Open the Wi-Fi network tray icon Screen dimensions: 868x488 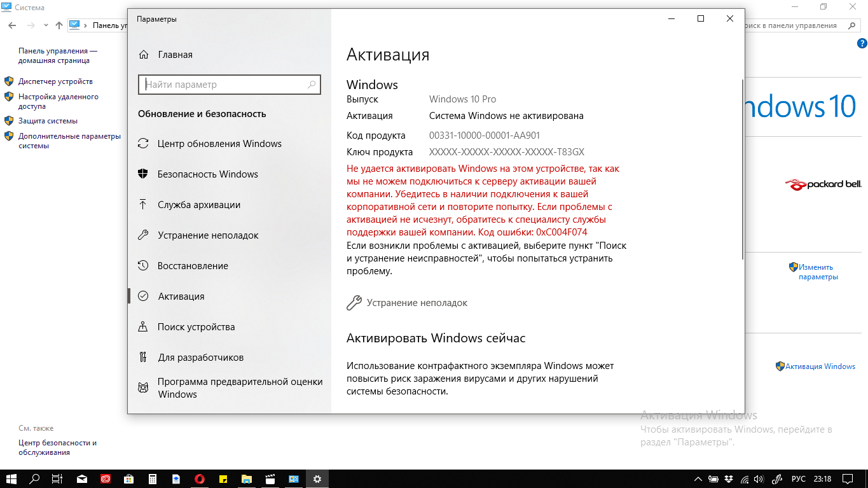[744, 478]
